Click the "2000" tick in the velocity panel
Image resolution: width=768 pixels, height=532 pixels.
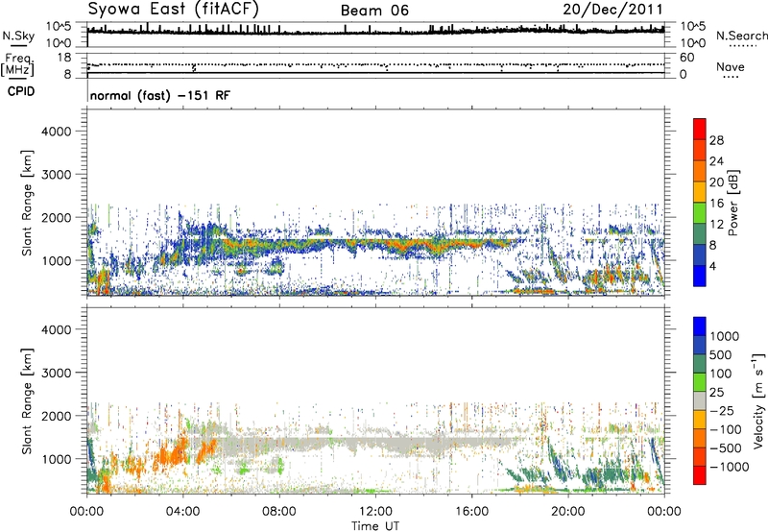click(57, 416)
